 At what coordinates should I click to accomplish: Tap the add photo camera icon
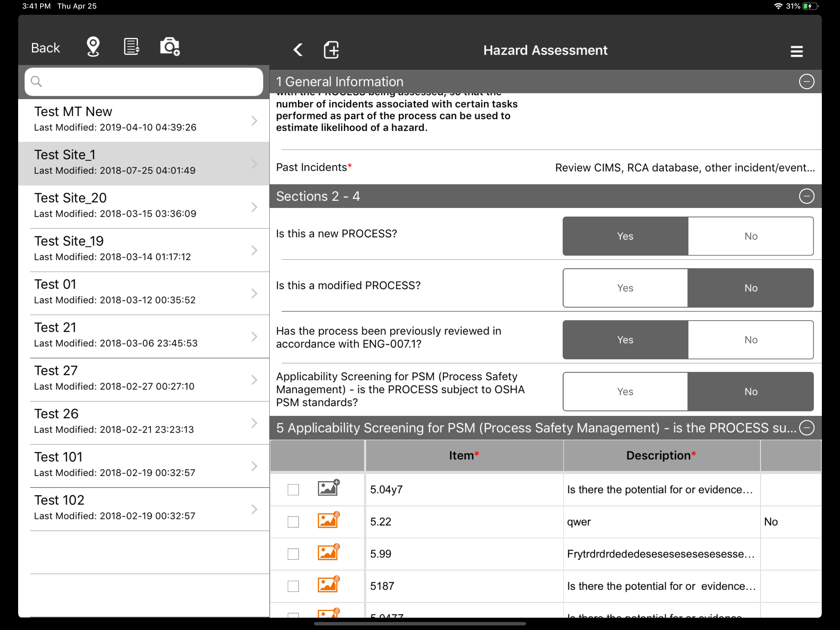coord(170,47)
